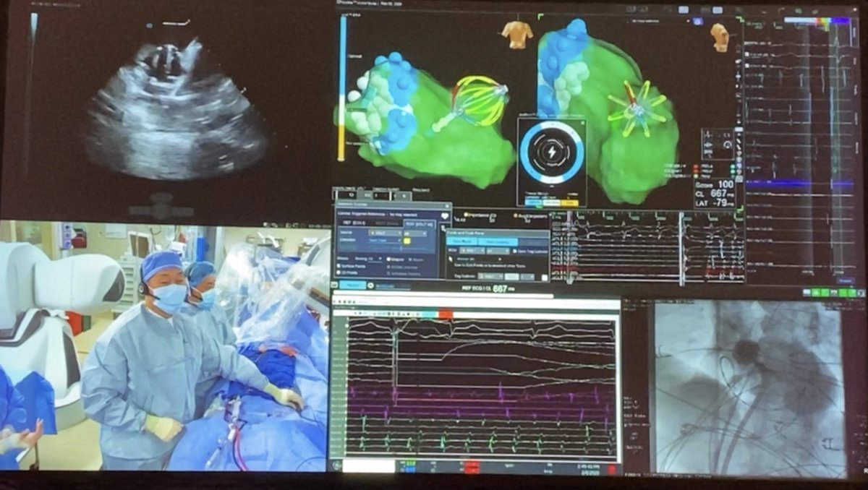Click the blue button at the bottom of the right EGM panel

(844, 280)
